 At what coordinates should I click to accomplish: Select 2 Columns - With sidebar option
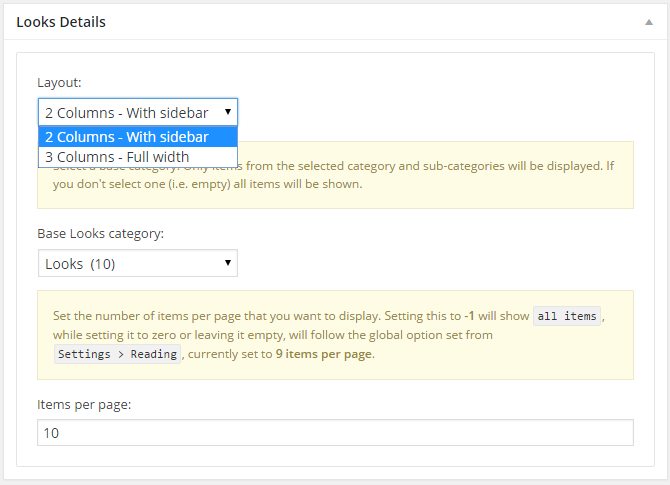click(x=138, y=137)
